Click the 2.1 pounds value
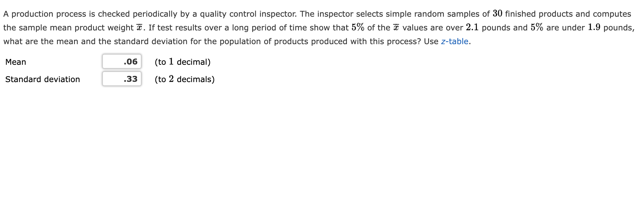 point(472,27)
